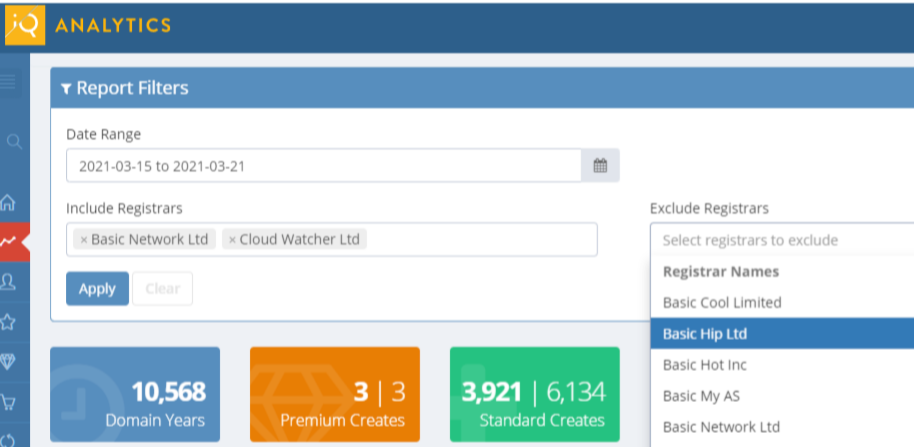Open the diamond premium sidebar icon

point(8,362)
